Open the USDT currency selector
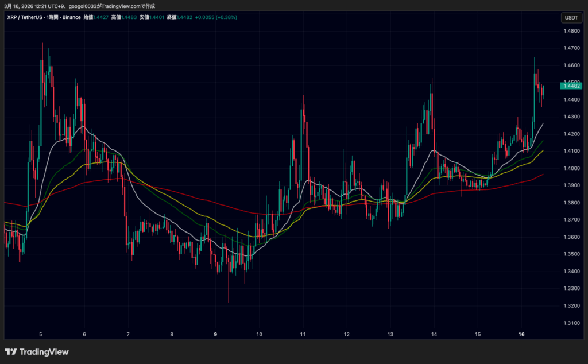The width and height of the screenshot is (588, 364). [571, 18]
